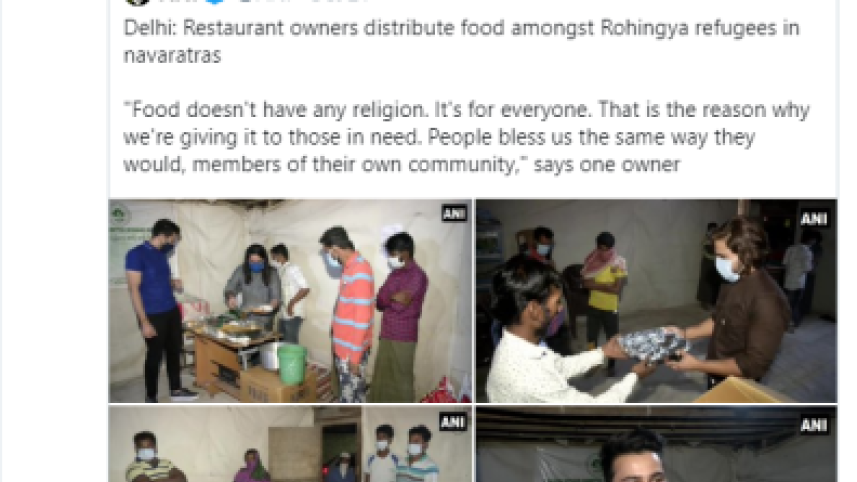Open the bottom-left photo of masked people standing
Viewport: 857px width, 482px height.
point(290,444)
